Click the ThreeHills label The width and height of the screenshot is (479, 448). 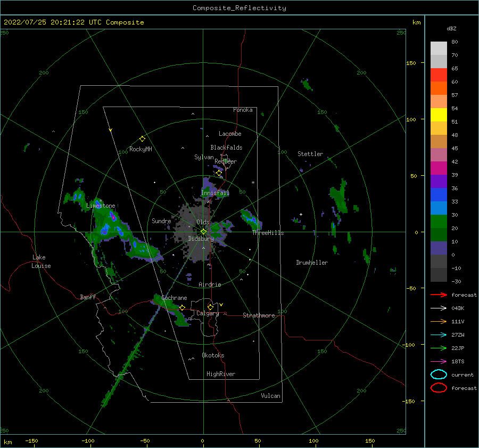point(268,233)
